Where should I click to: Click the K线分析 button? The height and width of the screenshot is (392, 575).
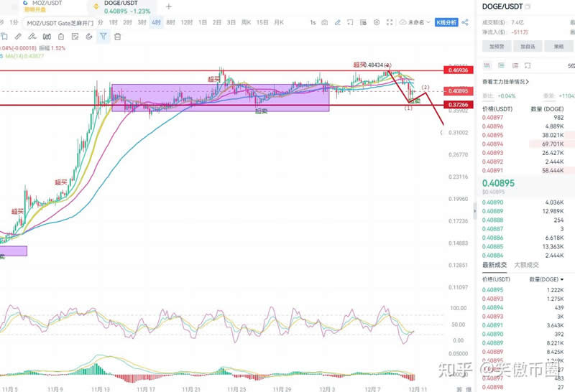[446, 23]
